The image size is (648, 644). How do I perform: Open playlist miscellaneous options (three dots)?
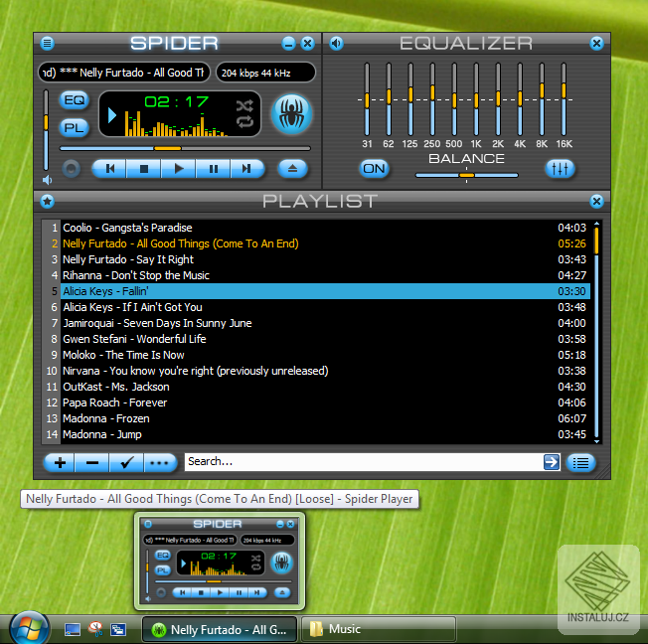[159, 462]
